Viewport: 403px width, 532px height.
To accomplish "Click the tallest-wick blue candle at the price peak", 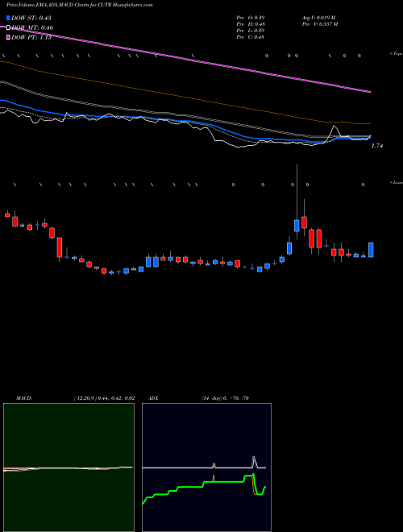I will pyautogui.click(x=297, y=226).
